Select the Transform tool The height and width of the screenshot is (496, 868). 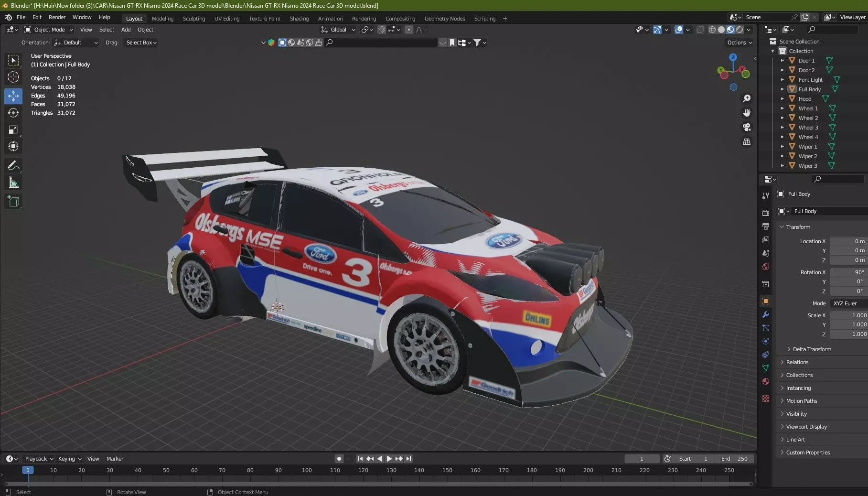point(13,146)
